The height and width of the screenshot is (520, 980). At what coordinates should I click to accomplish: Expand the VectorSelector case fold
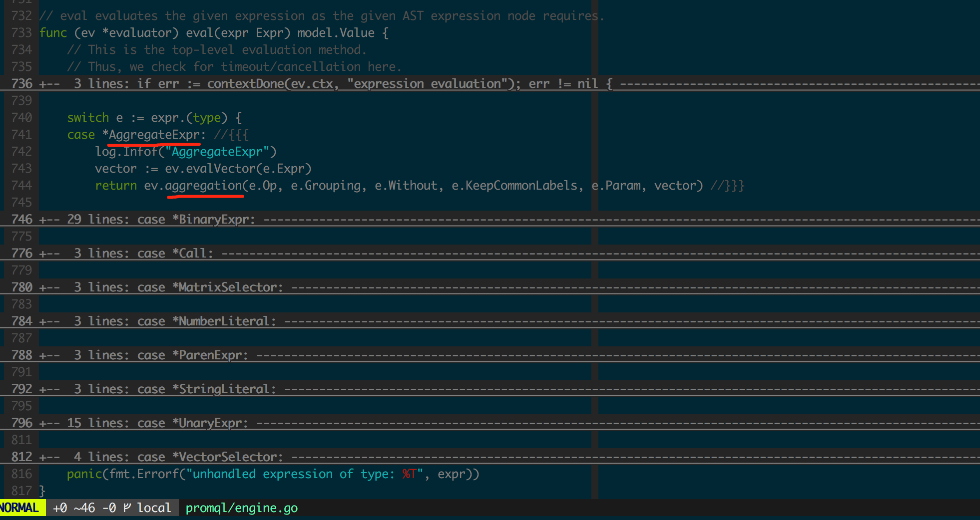point(178,457)
